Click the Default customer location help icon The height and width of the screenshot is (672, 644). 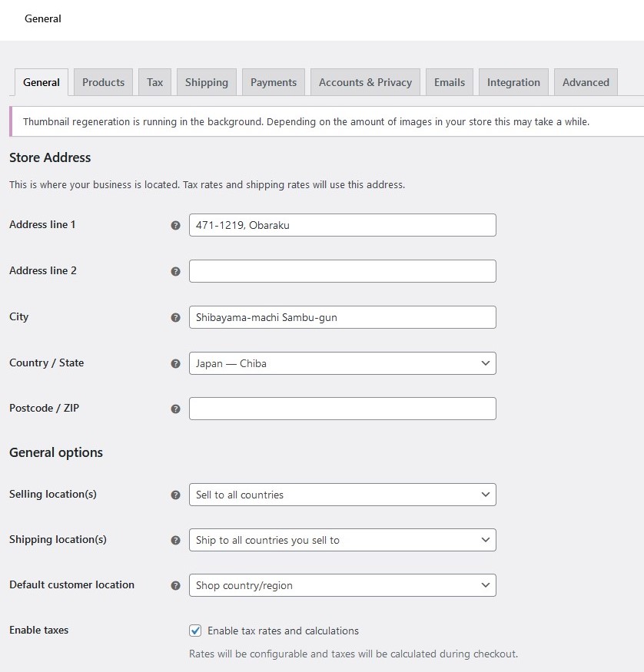pos(175,585)
